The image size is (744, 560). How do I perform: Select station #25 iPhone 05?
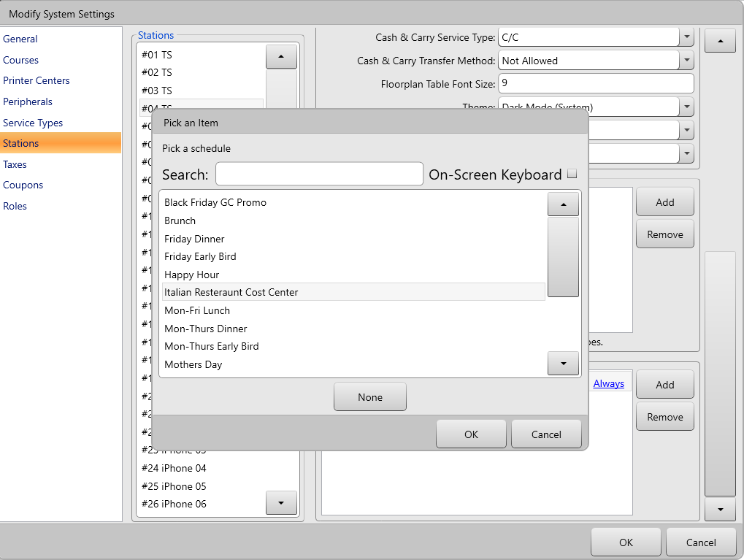point(202,486)
